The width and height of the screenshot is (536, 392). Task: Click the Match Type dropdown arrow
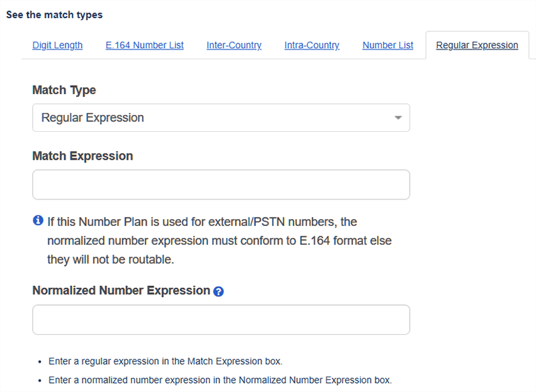[x=398, y=118]
